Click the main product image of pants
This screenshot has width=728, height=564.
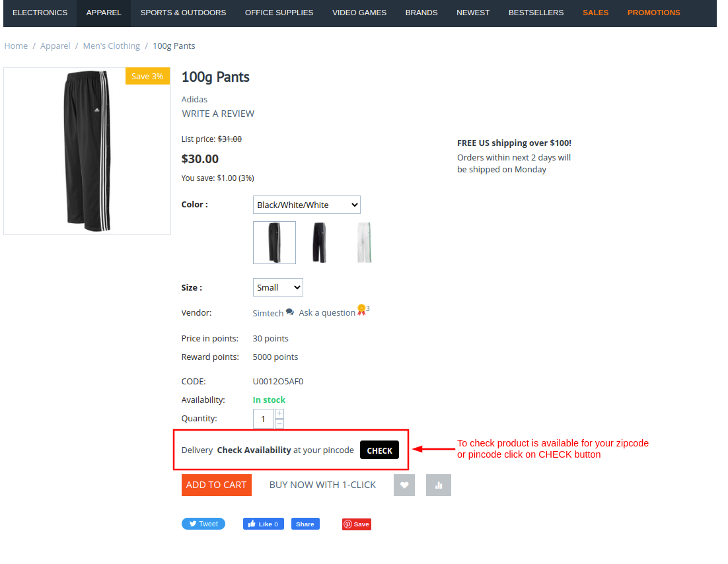87,151
